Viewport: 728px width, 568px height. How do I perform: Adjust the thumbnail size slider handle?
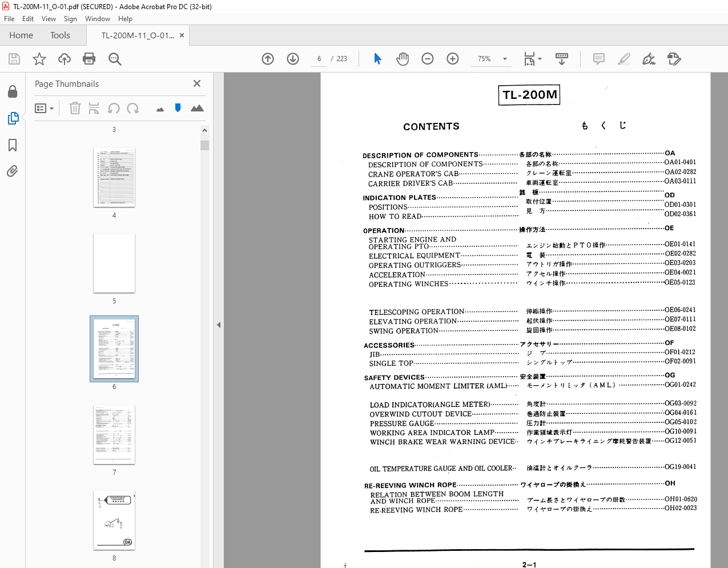[178, 107]
